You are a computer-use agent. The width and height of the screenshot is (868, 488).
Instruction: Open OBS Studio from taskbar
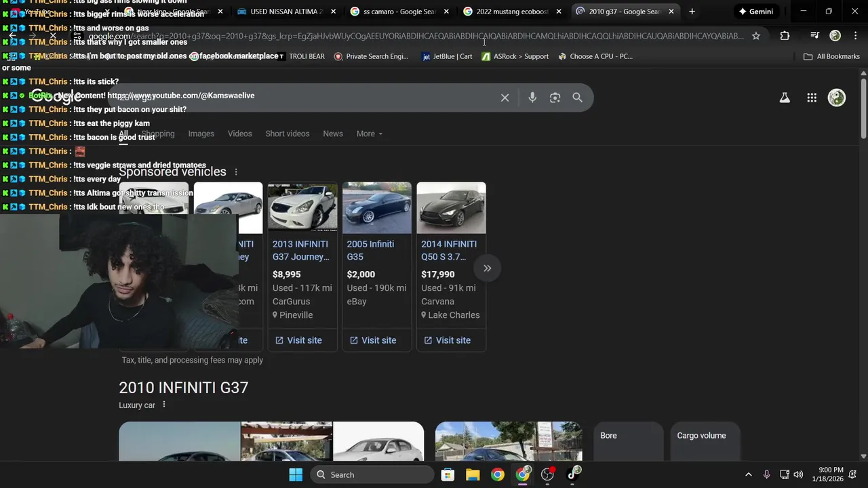coord(548,474)
